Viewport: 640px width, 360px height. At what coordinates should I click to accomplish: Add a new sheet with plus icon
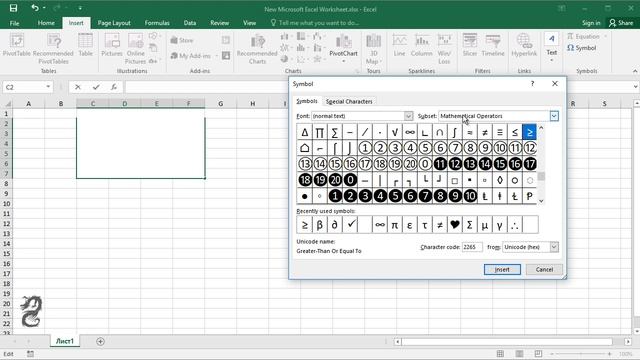pyautogui.click(x=100, y=341)
